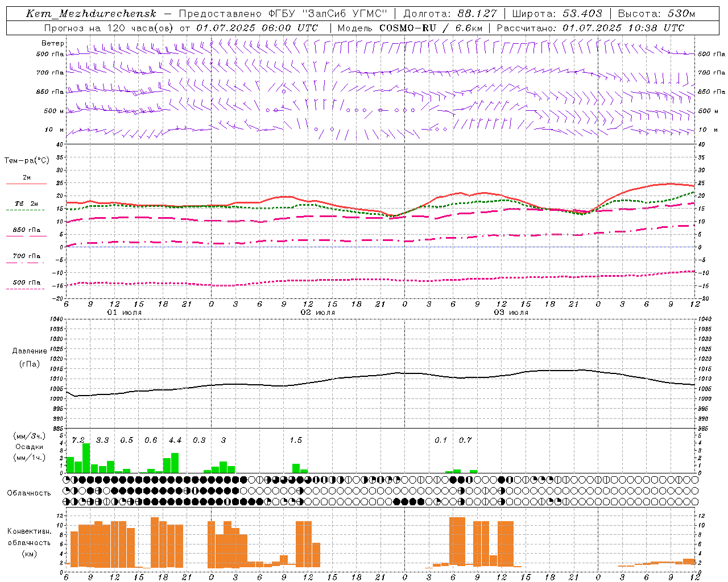Click the 02 июля date label
Image resolution: width=728 pixels, height=582 pixels.
point(318,313)
